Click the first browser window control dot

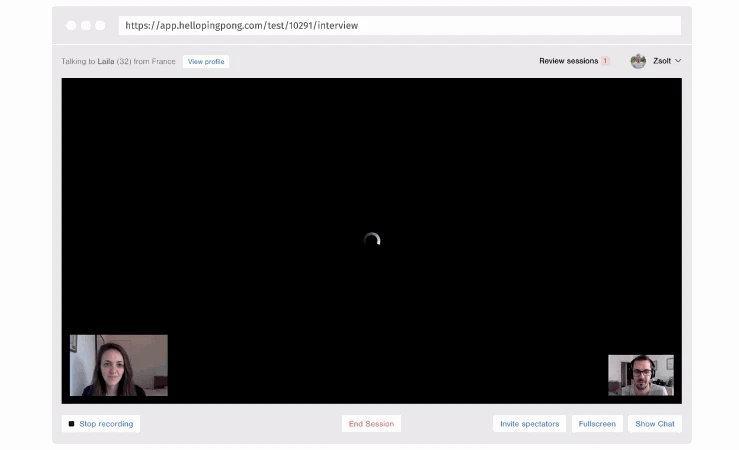tap(71, 25)
